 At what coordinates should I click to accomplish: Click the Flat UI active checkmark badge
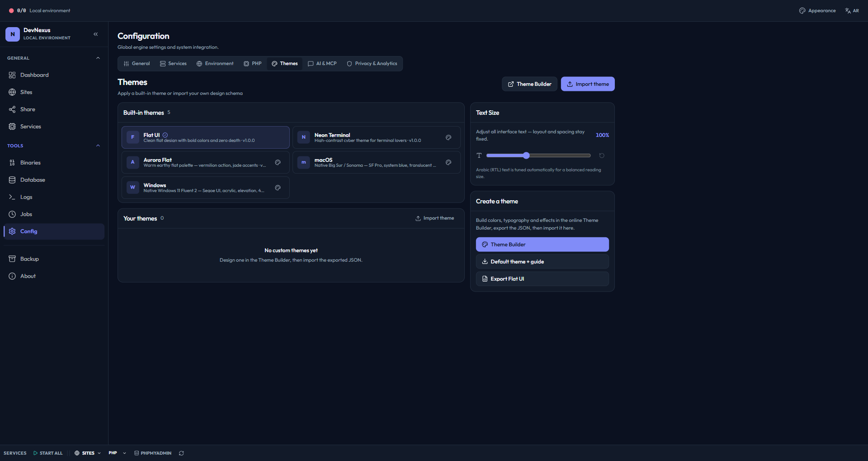pyautogui.click(x=165, y=135)
